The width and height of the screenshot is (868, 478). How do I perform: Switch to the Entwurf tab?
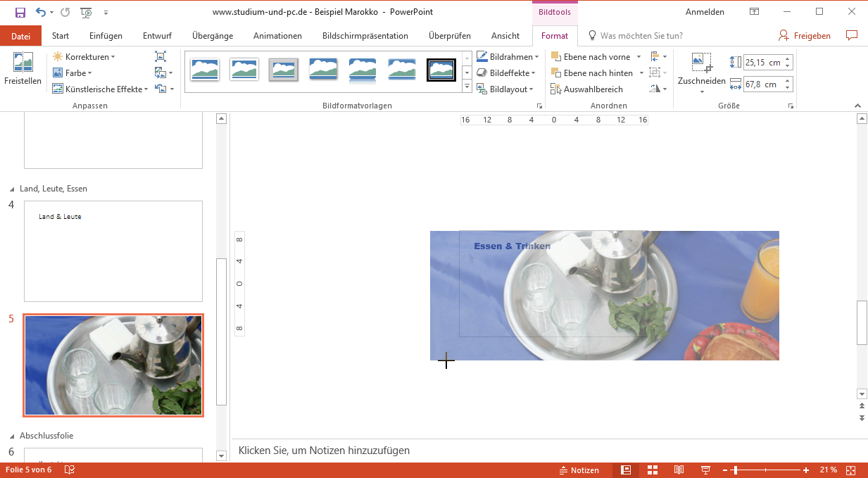(157, 36)
